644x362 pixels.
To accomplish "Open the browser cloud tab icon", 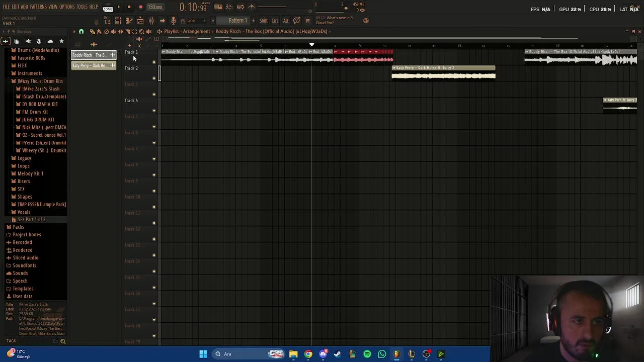I will pyautogui.click(x=50, y=41).
